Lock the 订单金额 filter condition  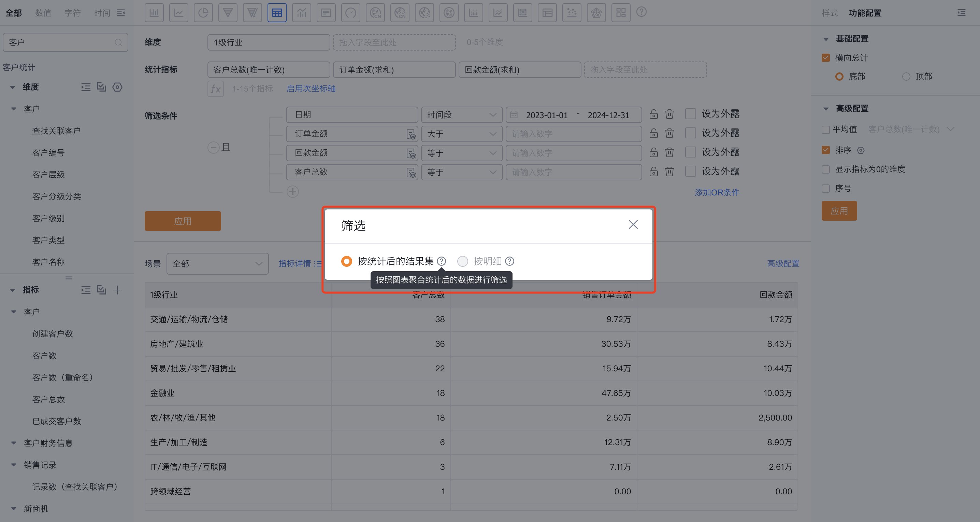(653, 133)
